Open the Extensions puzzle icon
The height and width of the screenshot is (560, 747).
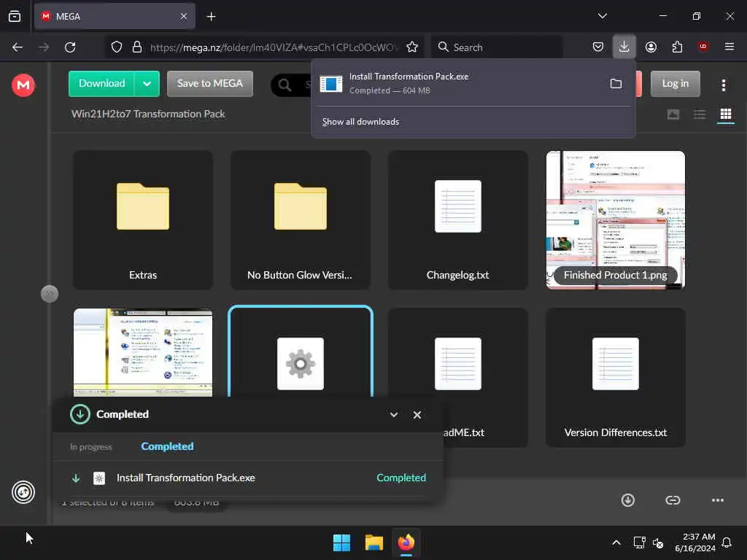(677, 47)
